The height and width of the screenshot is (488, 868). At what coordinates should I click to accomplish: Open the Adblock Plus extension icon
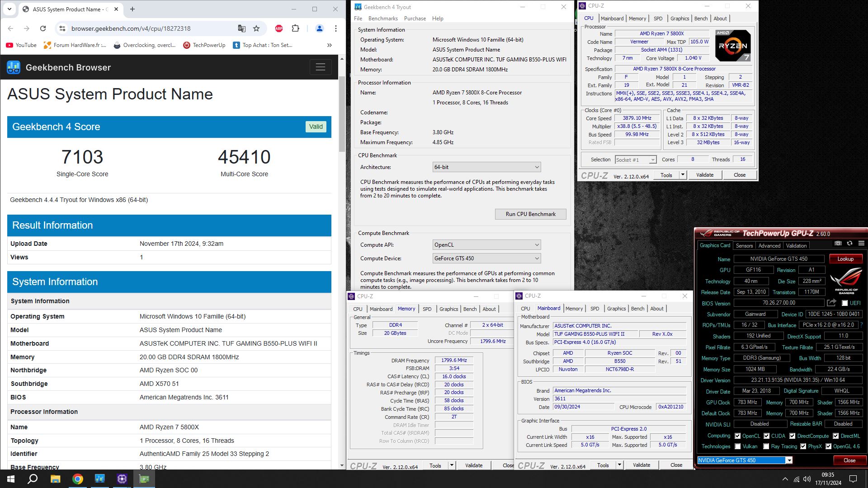coord(279,28)
